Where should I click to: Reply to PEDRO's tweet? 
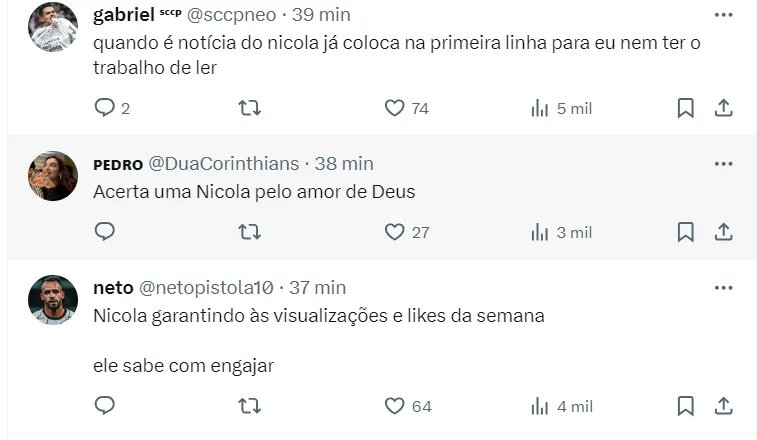(105, 232)
